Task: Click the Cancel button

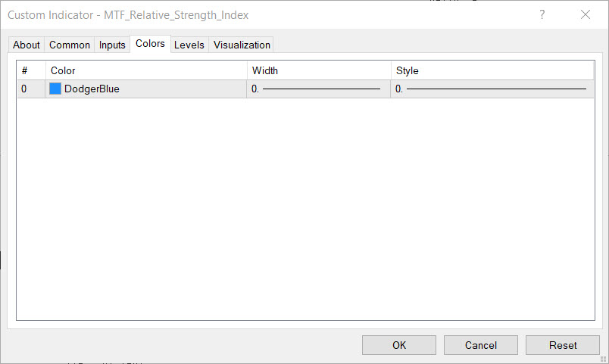Action: 481,345
